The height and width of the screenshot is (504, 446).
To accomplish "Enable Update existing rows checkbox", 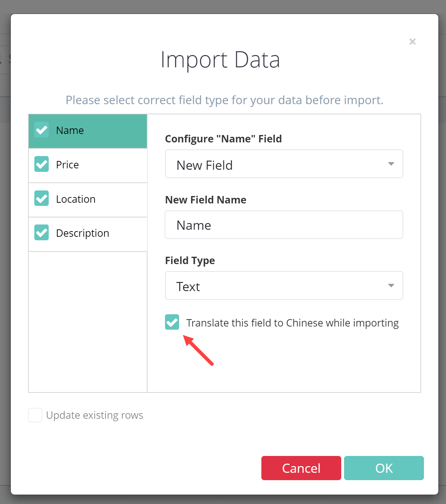I will click(x=35, y=415).
